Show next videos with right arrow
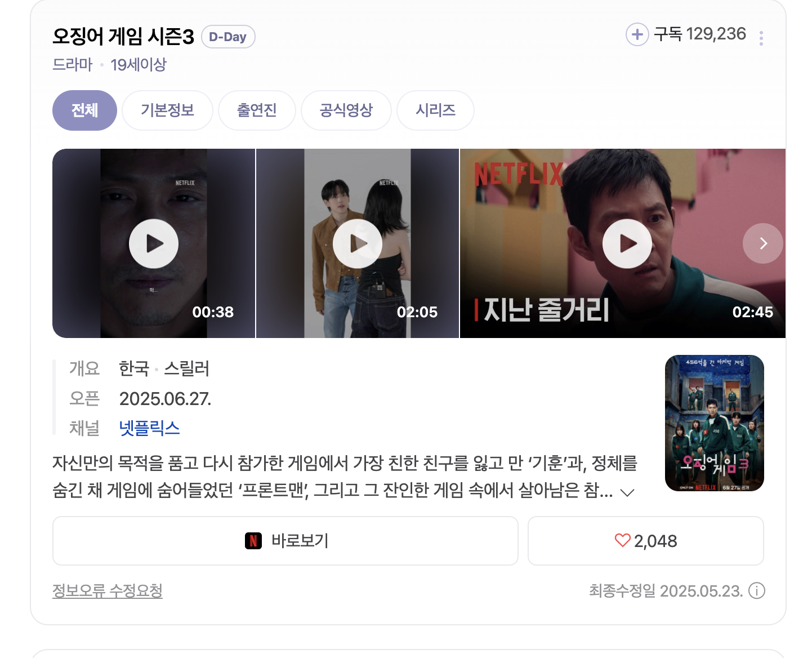This screenshot has width=812, height=658. (763, 243)
